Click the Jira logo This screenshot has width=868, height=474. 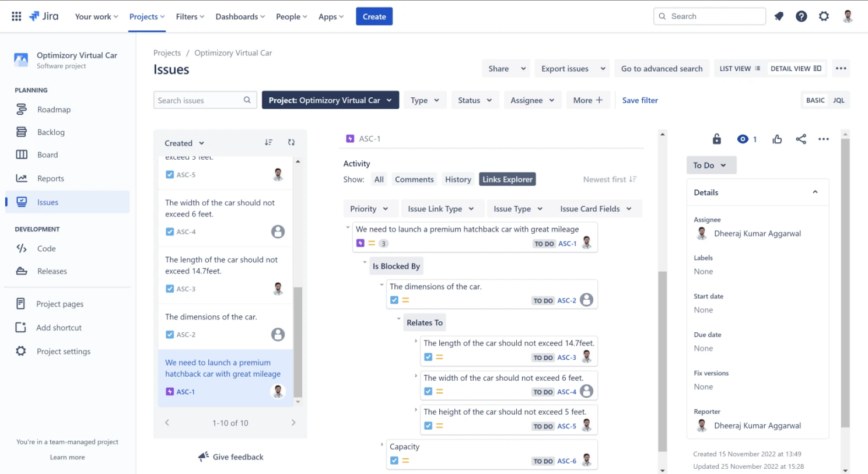pyautogui.click(x=44, y=16)
